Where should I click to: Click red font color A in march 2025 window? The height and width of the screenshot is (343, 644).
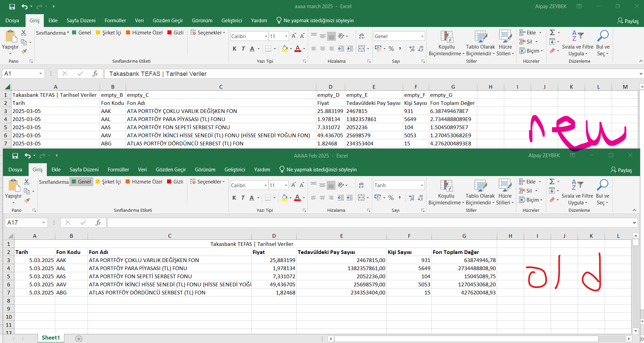click(298, 49)
